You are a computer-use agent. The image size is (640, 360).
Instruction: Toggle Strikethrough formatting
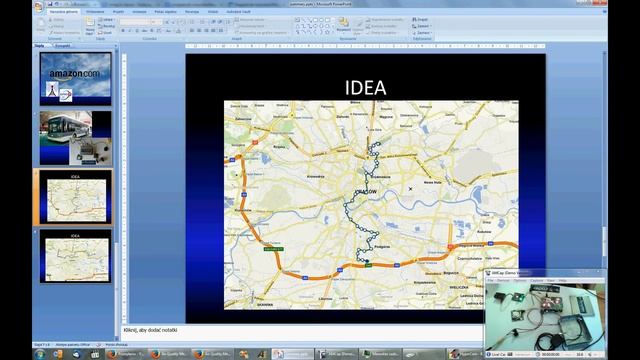(x=144, y=31)
